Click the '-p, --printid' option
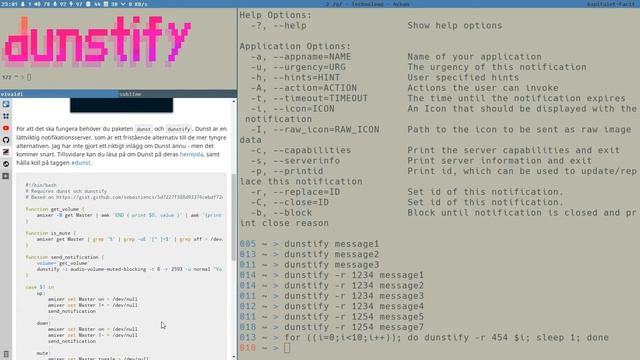 287,171
